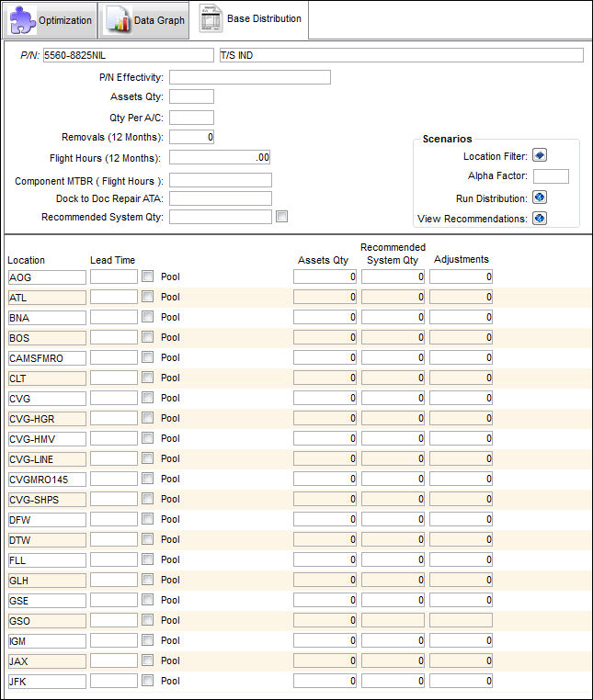Open the Optimization tab

tap(50, 20)
